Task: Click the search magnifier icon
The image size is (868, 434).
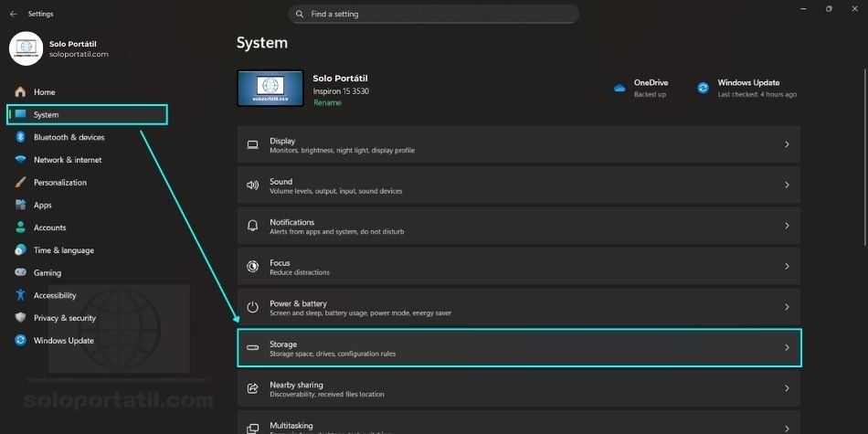Action: pos(300,14)
